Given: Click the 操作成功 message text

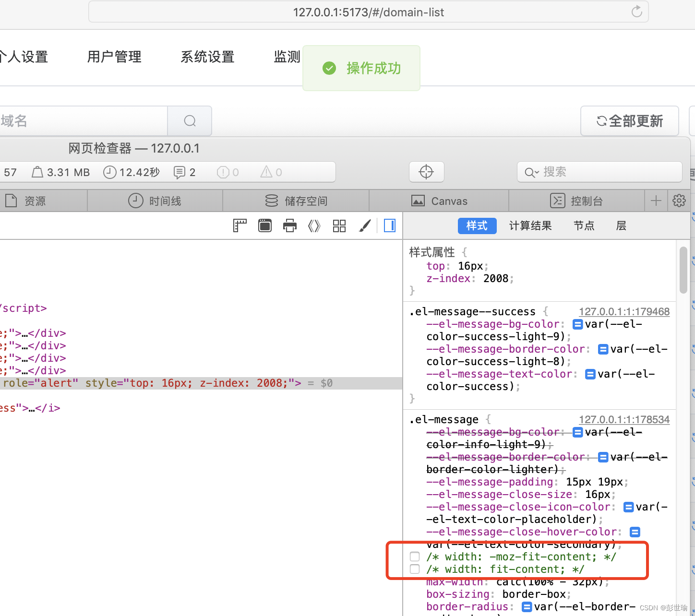Looking at the screenshot, I should [373, 68].
